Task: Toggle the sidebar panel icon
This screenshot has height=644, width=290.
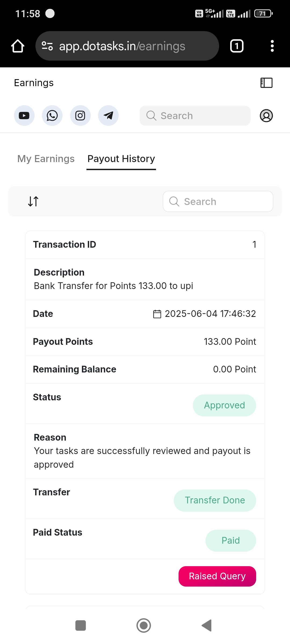Action: pyautogui.click(x=266, y=83)
